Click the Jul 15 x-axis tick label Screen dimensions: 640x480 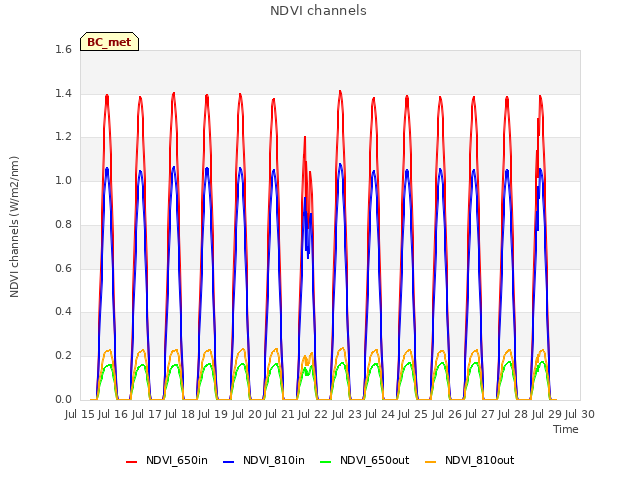pos(80,415)
